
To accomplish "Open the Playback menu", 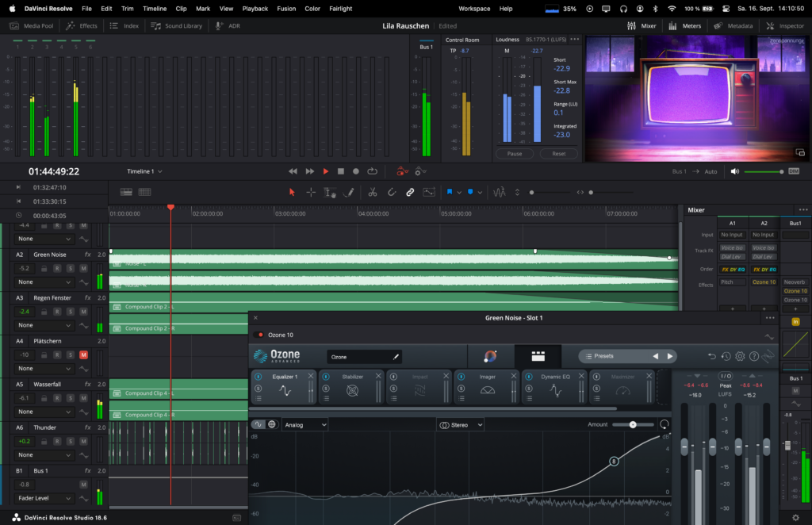I will pos(255,8).
